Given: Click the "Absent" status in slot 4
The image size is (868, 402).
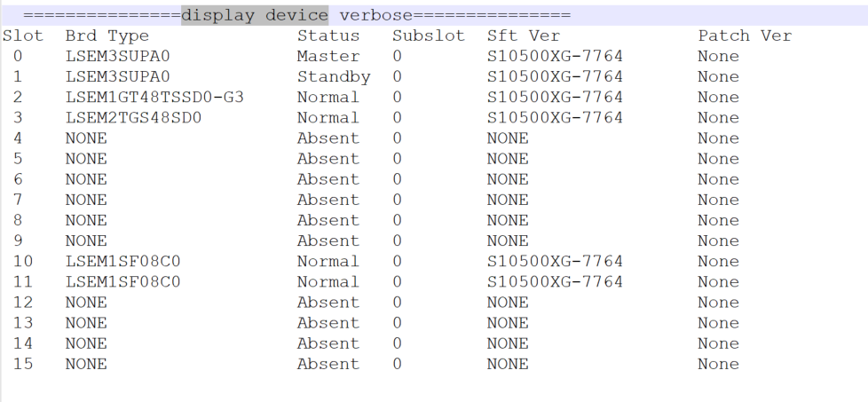Looking at the screenshot, I should pos(328,138).
